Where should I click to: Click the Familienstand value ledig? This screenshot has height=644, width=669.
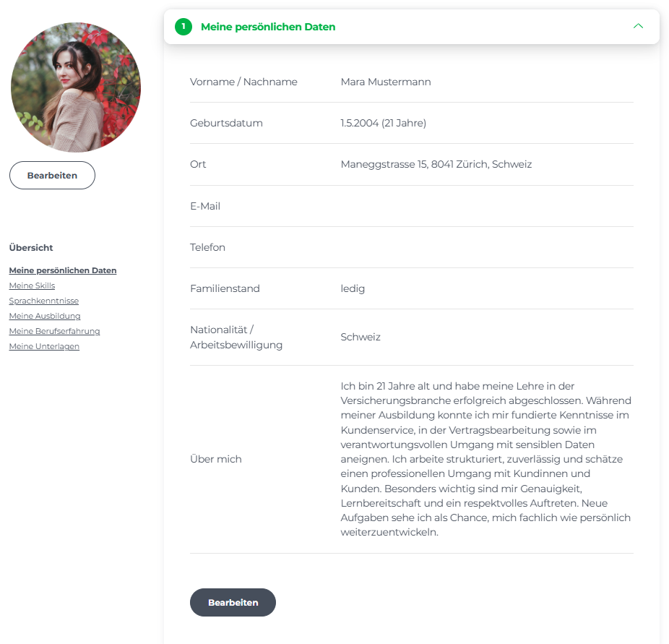pos(353,288)
